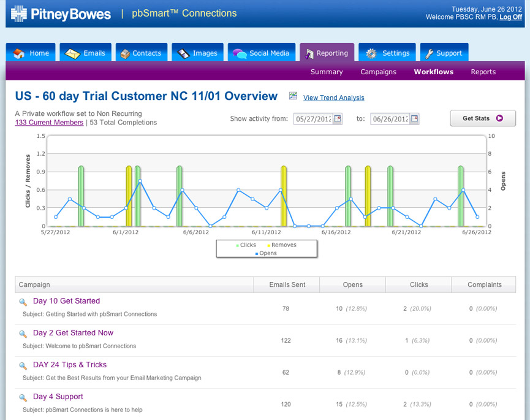Open the Home tab

pos(31,53)
